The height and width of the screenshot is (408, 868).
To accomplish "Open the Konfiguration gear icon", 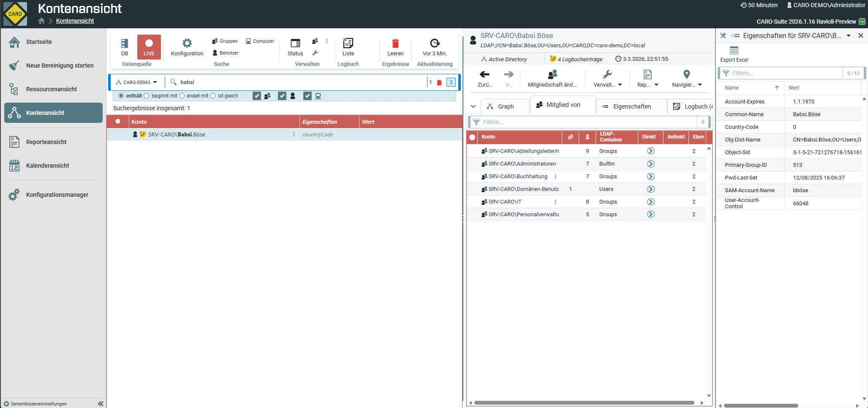I will point(187,43).
